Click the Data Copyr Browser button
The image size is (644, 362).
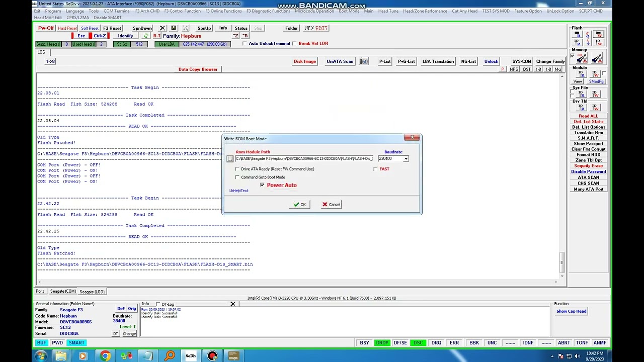point(198,69)
